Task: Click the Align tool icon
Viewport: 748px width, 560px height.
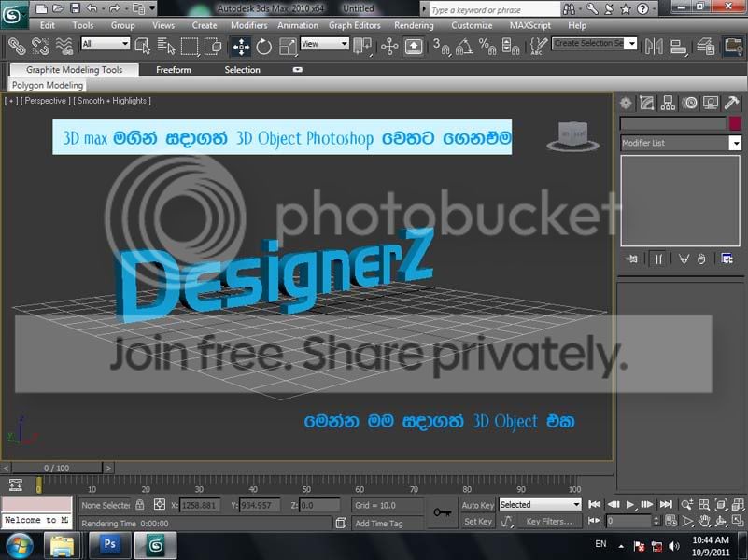Action: [677, 47]
